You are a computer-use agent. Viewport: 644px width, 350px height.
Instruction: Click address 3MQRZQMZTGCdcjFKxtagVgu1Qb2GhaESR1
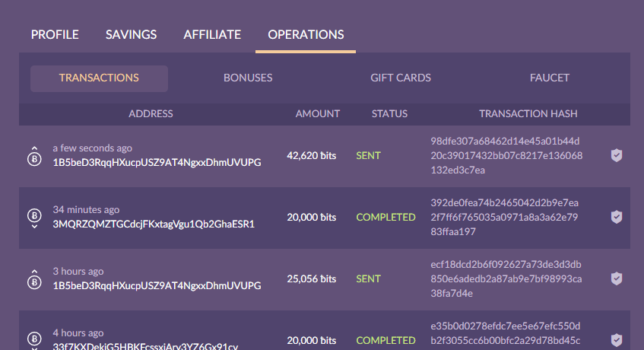(154, 224)
